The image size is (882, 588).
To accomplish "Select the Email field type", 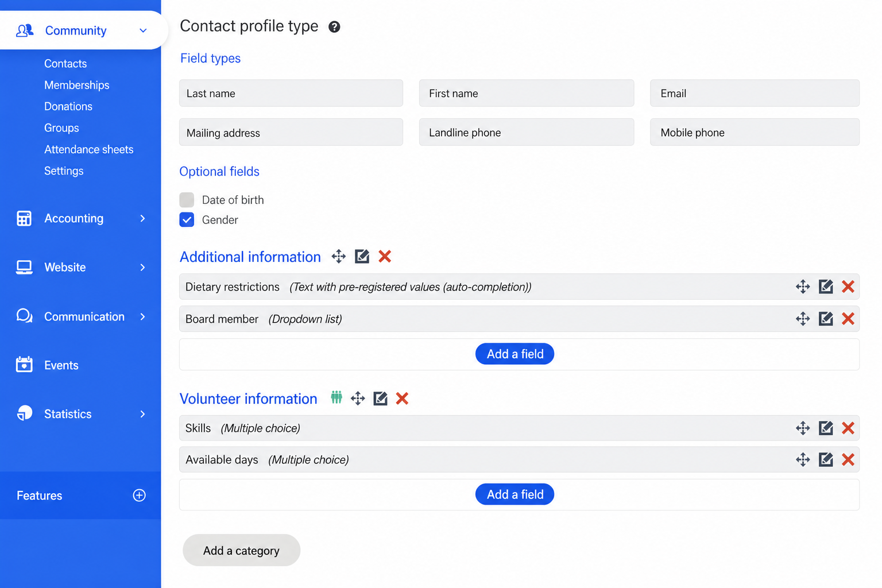I will coord(755,93).
